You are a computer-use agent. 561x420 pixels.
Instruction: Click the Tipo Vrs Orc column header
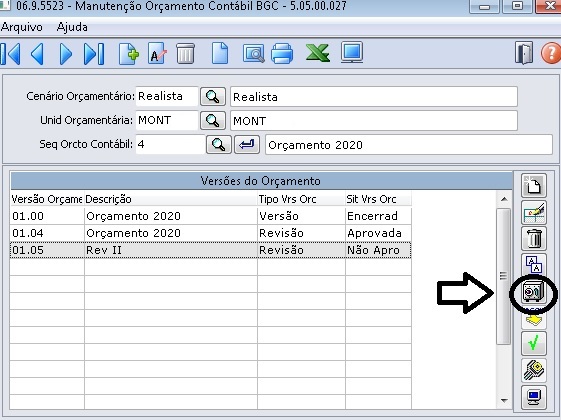[x=301, y=199]
